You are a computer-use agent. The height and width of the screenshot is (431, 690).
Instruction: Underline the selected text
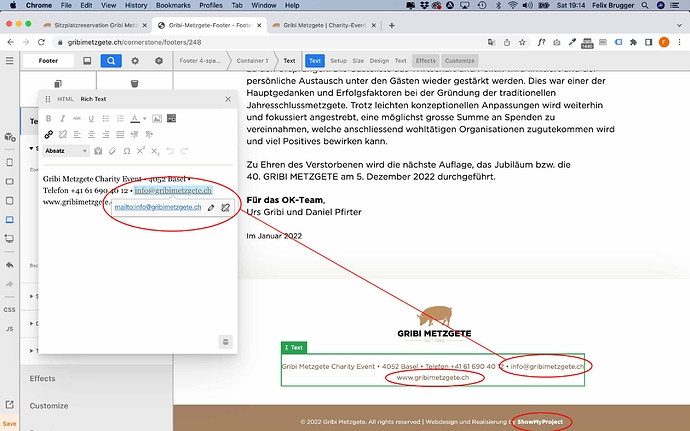91,118
